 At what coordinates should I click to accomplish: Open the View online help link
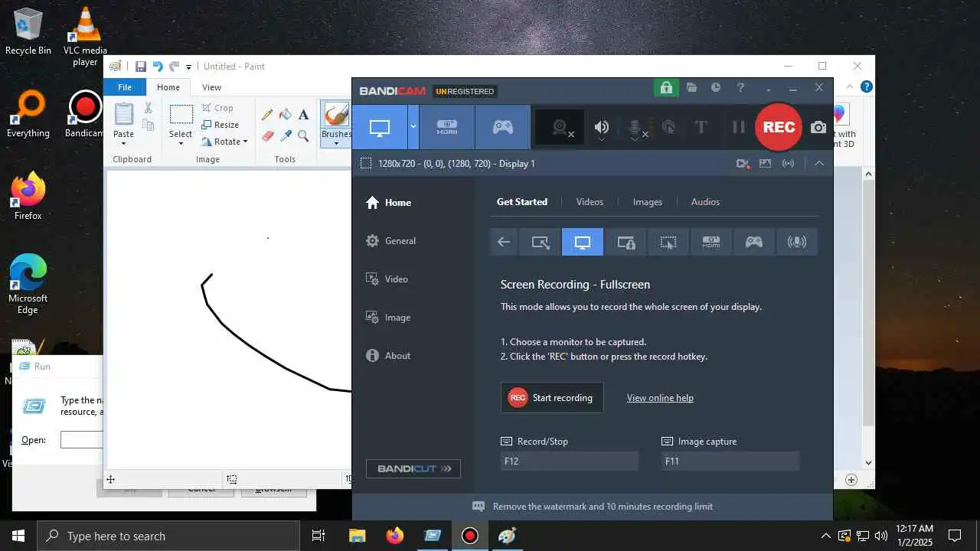[660, 398]
